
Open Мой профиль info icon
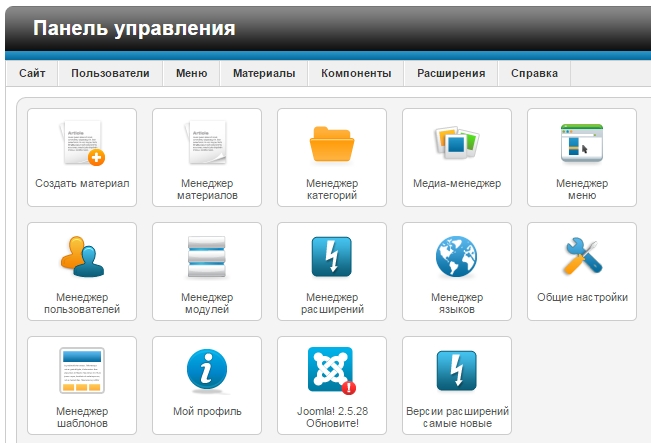207,373
